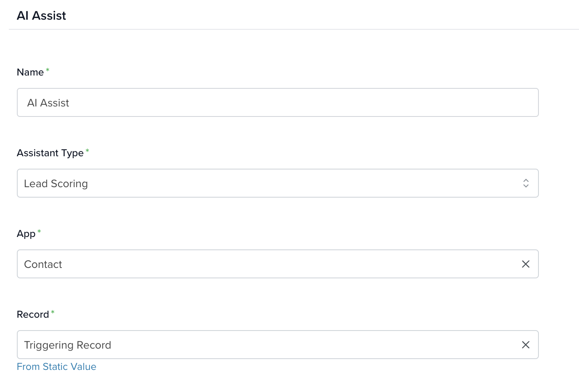Click the required asterisk beside Record
Screen dimensions: 579x392
point(53,312)
